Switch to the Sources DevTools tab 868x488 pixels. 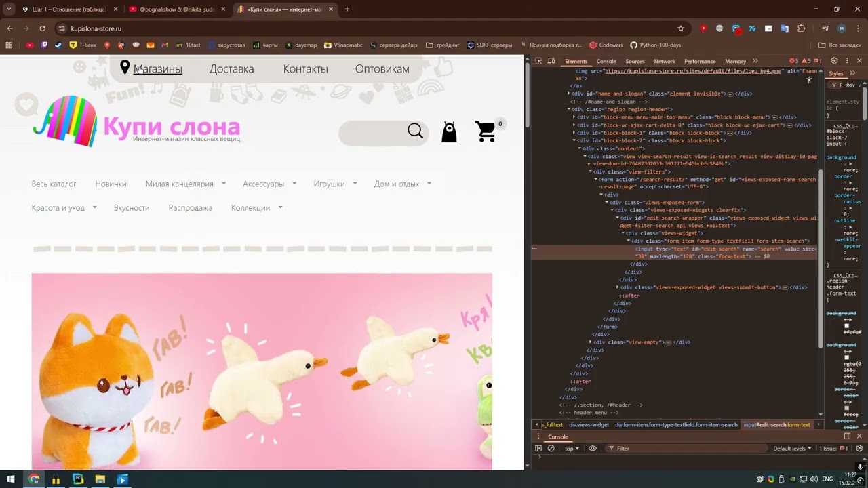pyautogui.click(x=635, y=61)
